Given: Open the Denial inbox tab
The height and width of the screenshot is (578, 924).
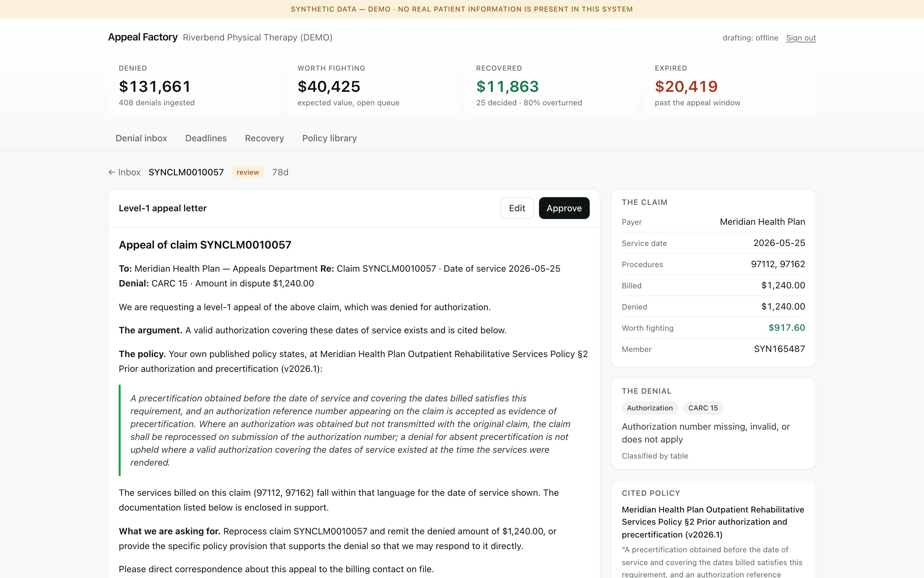Looking at the screenshot, I should point(141,138).
